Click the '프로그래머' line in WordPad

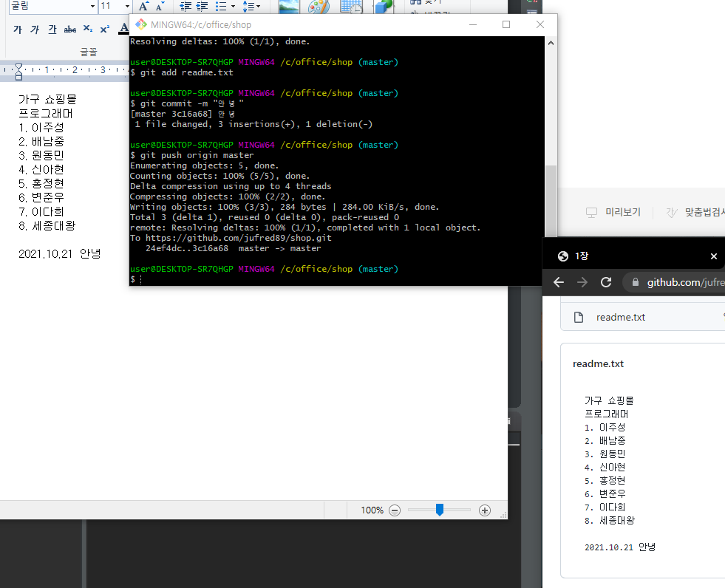[x=46, y=113]
